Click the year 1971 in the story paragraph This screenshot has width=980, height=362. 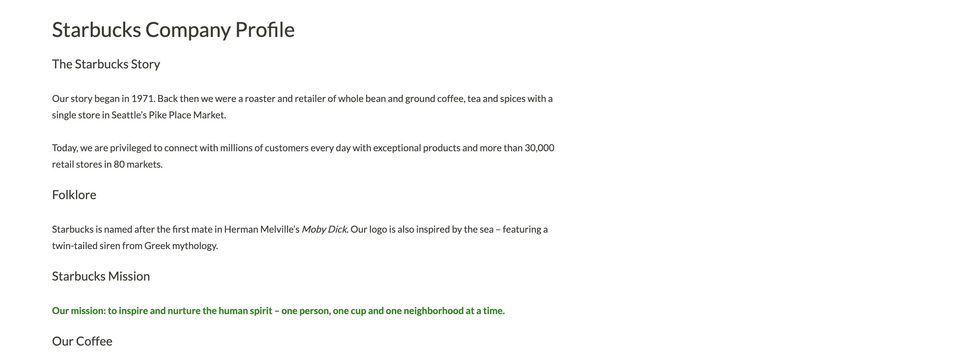pos(143,99)
